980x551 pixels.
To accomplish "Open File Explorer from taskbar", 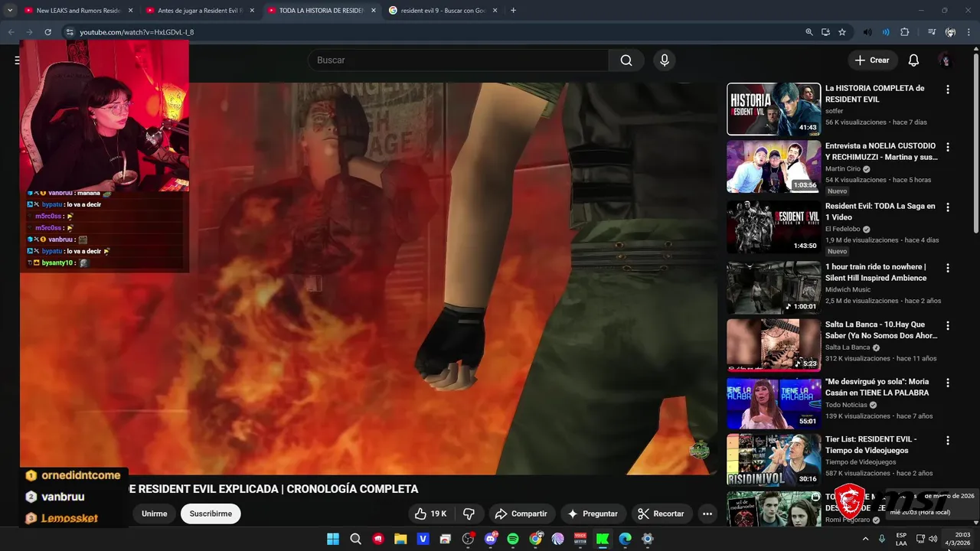I will tap(400, 539).
